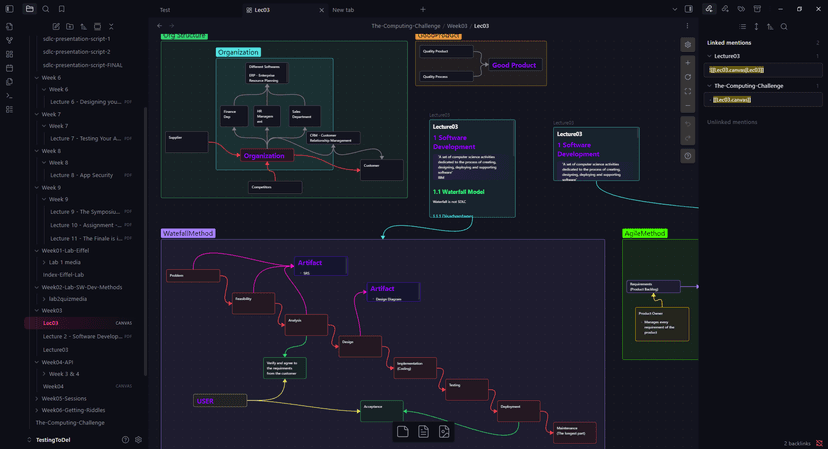828x449 pixels.
Task: Open command palette ribbon icon
Action: [x=9, y=96]
